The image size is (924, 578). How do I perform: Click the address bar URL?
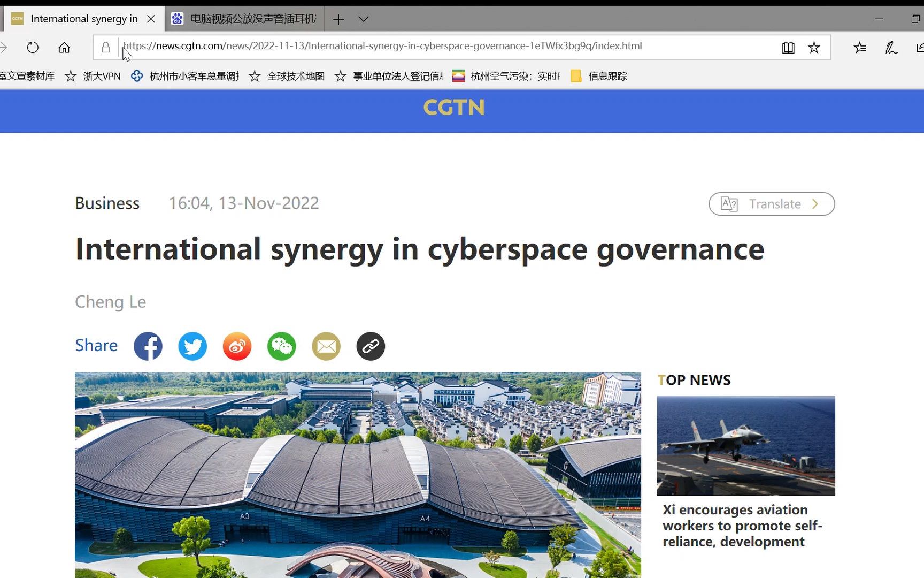pyautogui.click(x=382, y=46)
